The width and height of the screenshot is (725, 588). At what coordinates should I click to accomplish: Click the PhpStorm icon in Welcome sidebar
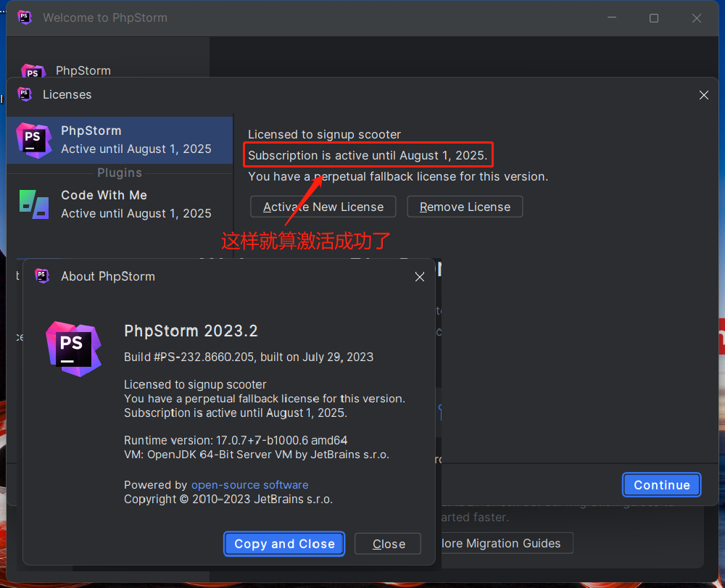pyautogui.click(x=33, y=71)
